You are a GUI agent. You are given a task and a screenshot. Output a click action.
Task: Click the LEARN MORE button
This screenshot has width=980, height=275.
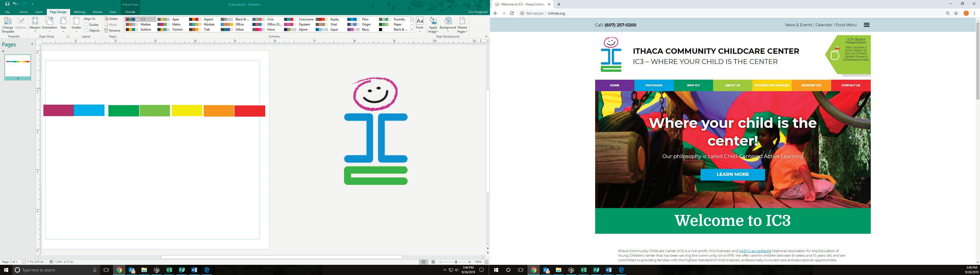click(x=732, y=174)
